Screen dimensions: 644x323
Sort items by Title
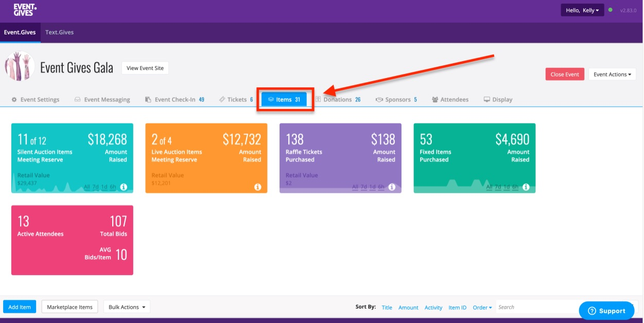point(387,308)
